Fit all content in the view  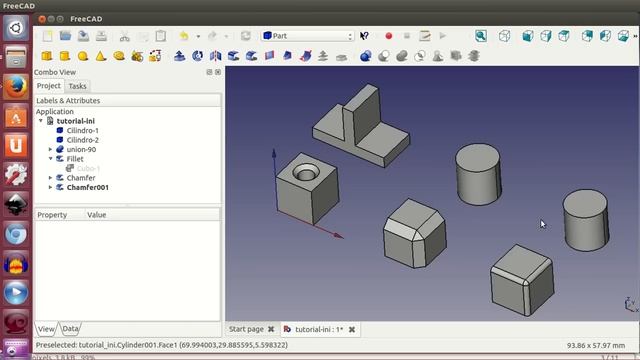[481, 36]
